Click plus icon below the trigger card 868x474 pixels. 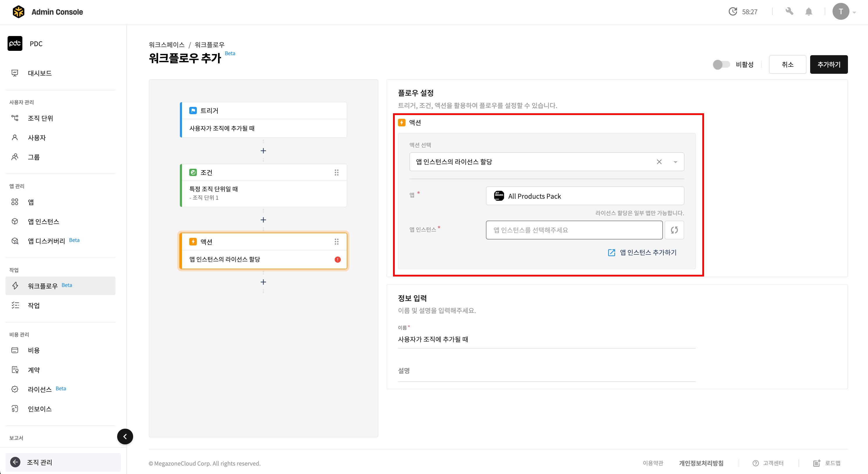pyautogui.click(x=263, y=151)
